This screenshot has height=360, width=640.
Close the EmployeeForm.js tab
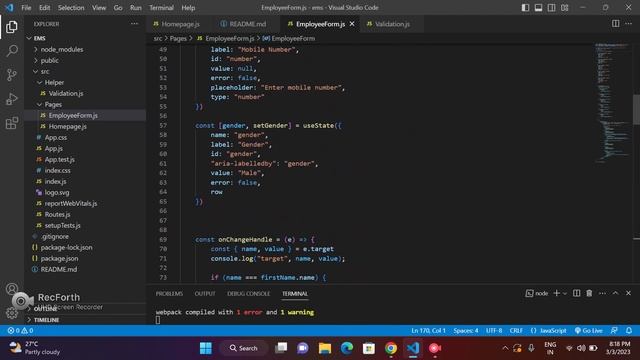[352, 24]
